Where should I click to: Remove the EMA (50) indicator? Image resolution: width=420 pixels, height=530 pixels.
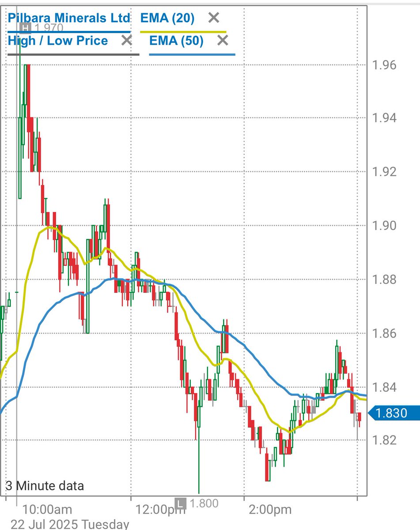(x=223, y=41)
